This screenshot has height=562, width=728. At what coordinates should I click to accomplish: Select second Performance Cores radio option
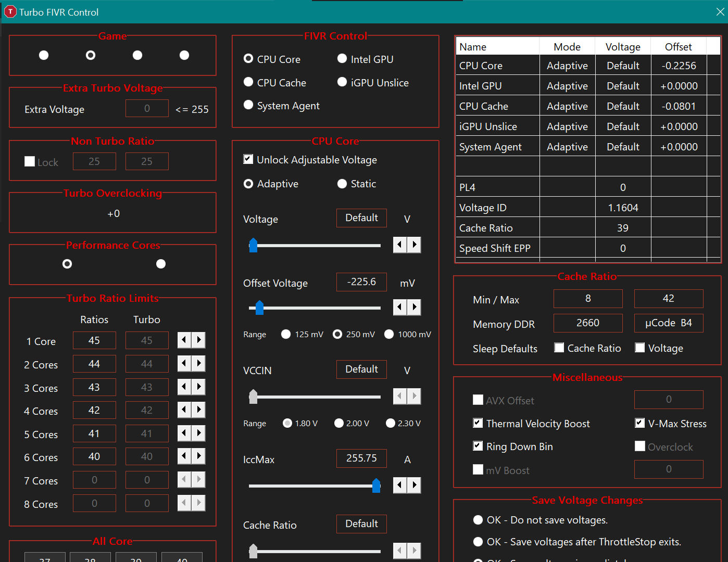coord(161,264)
